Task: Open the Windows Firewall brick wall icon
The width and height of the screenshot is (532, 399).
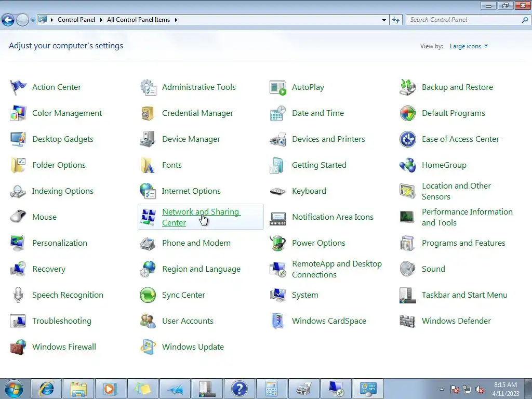Action: [x=18, y=347]
